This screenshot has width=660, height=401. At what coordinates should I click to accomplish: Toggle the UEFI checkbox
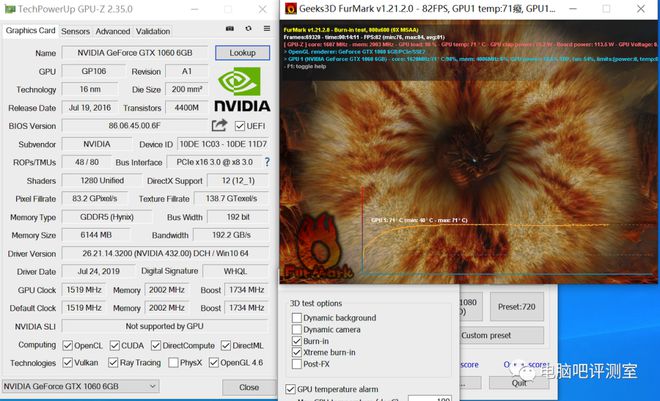point(240,126)
